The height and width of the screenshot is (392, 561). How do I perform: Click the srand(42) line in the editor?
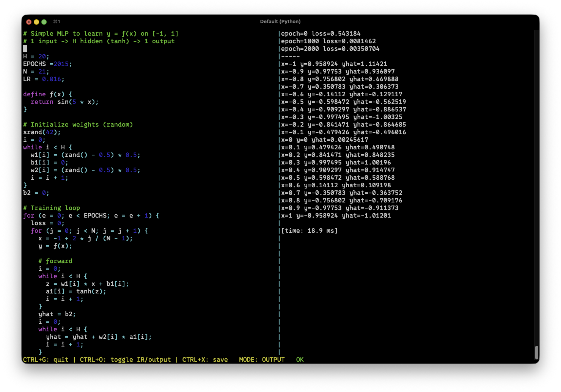tap(42, 132)
